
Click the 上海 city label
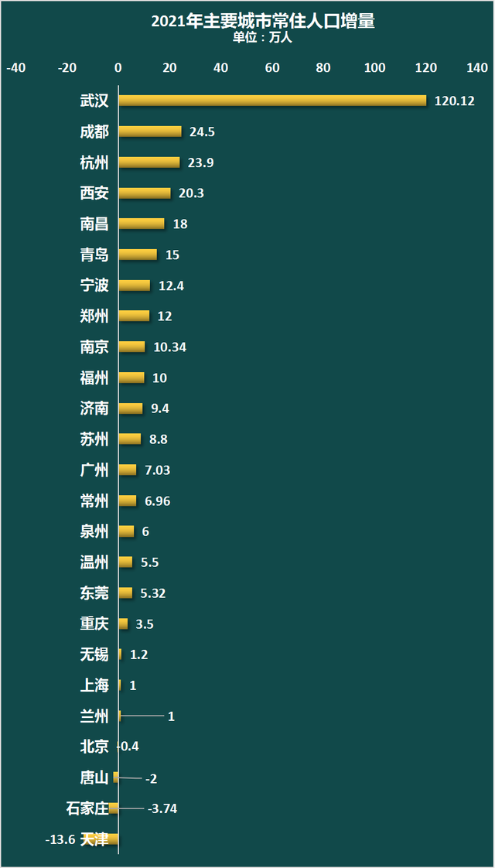point(94,686)
